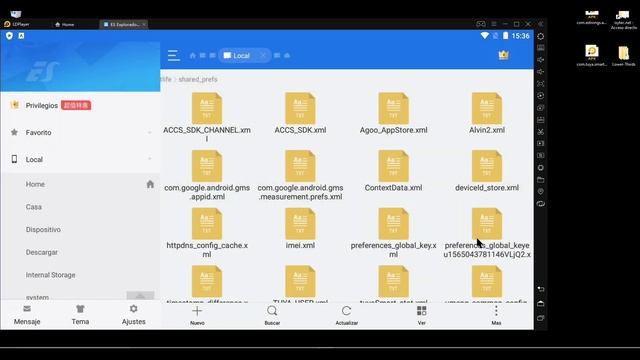
Task: Open the Ver view options
Action: coord(422,316)
